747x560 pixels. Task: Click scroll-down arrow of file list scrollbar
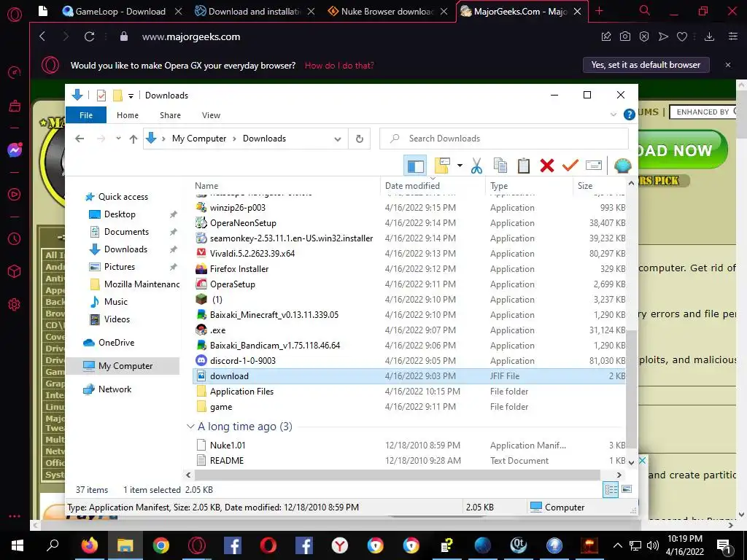[x=631, y=462]
